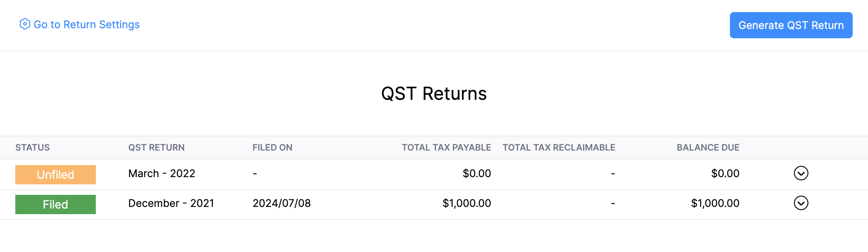Click the gear icon beside Return Settings
This screenshot has width=868, height=252.
25,24
